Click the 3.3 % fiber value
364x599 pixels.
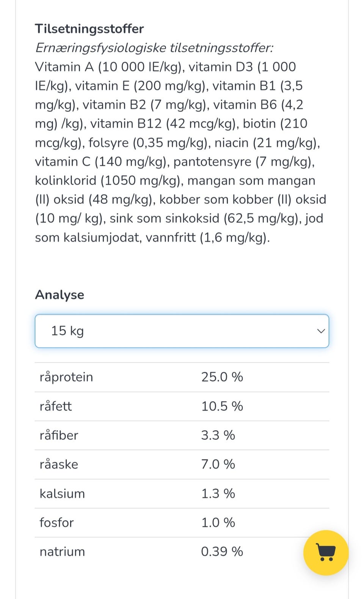click(x=218, y=435)
